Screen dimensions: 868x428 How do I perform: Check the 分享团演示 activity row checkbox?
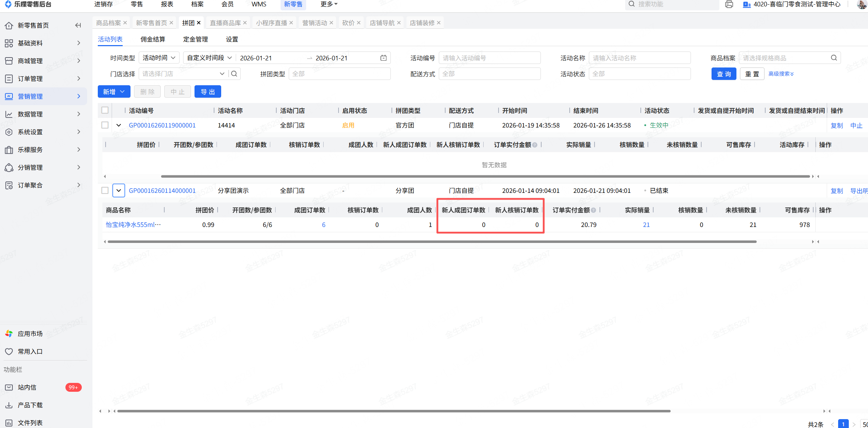(105, 190)
